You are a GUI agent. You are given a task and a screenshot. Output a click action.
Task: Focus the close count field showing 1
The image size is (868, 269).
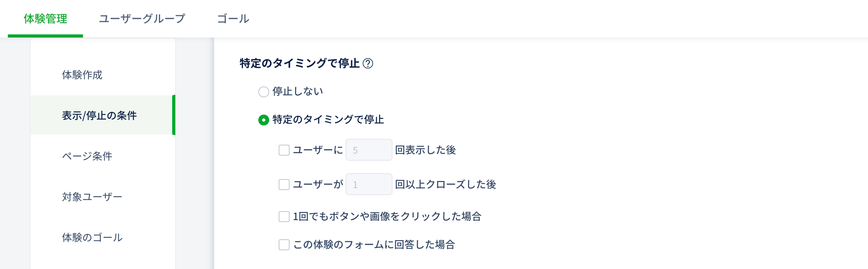(x=369, y=185)
